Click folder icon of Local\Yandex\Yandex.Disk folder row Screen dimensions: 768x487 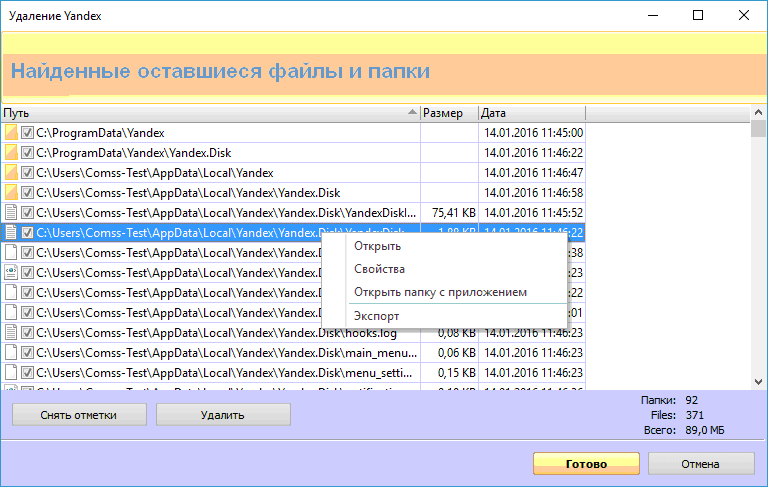tap(11, 193)
